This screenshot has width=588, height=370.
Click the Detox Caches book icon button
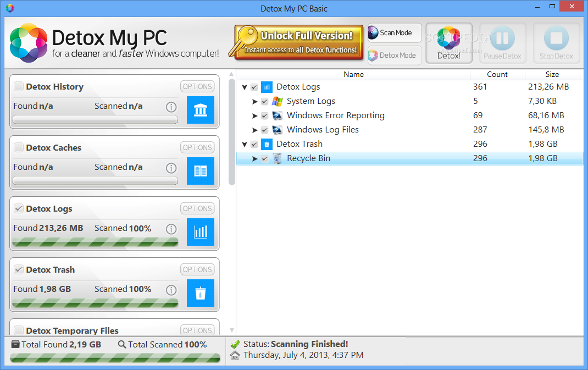[201, 171]
